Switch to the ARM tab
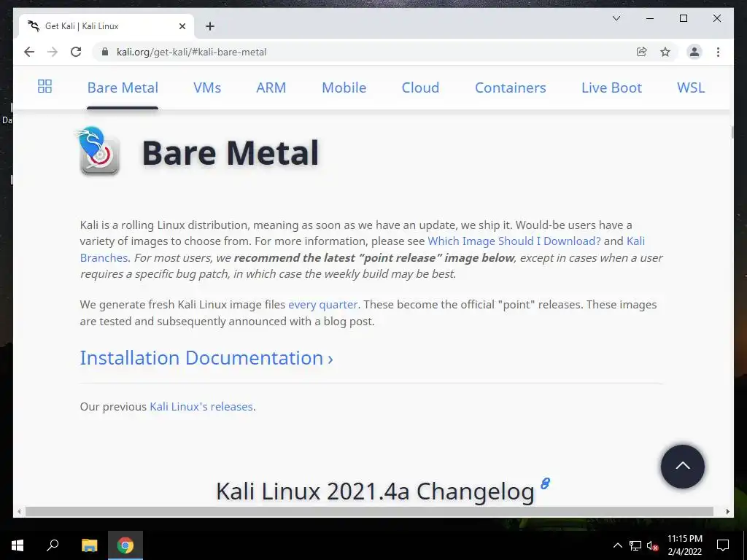747x560 pixels. point(271,87)
